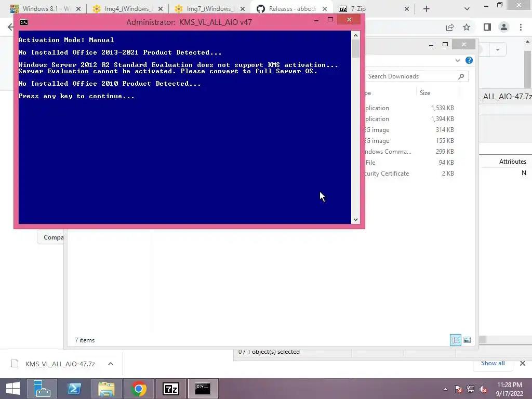Click Chrome's share page icon
The height and width of the screenshot is (399, 532).
(x=450, y=27)
